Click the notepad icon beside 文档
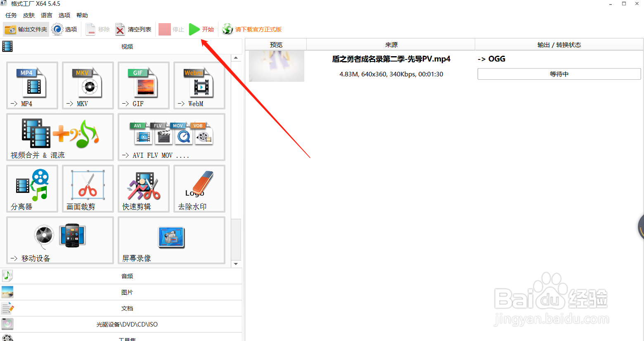 7,308
